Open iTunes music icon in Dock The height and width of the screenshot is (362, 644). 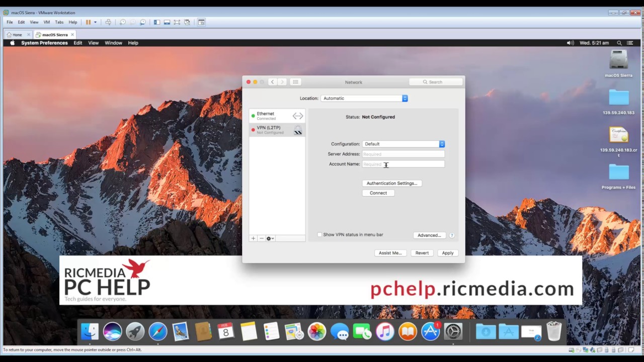point(385,332)
